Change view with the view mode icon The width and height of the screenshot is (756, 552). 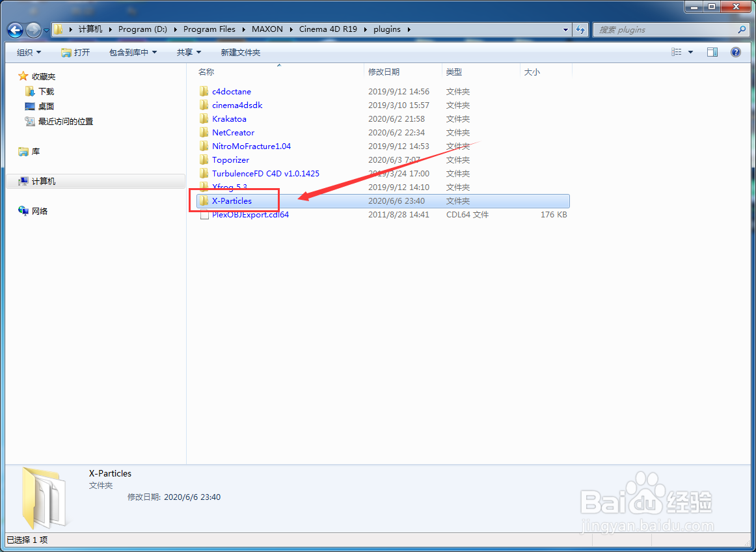[x=677, y=52]
